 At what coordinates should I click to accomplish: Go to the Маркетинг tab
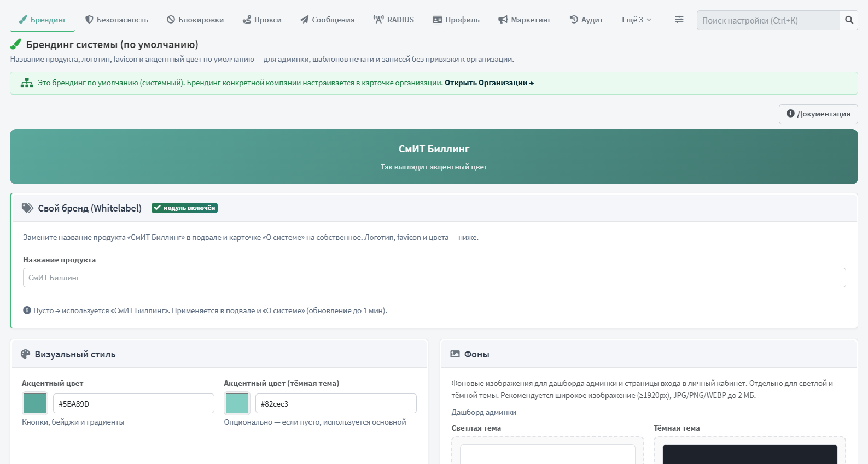point(525,20)
